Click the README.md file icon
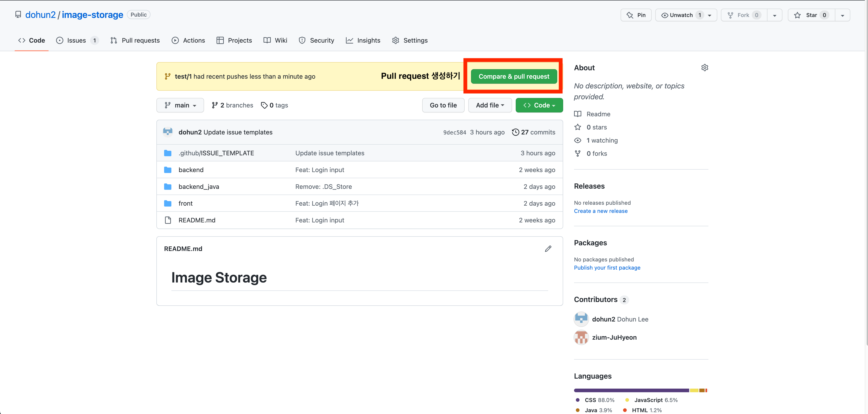 (168, 220)
